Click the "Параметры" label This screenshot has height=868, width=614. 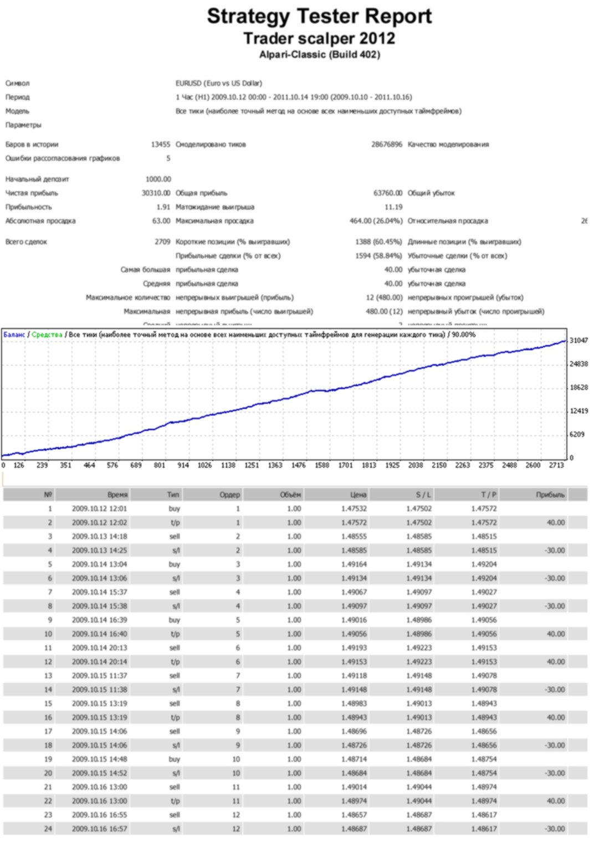23,125
